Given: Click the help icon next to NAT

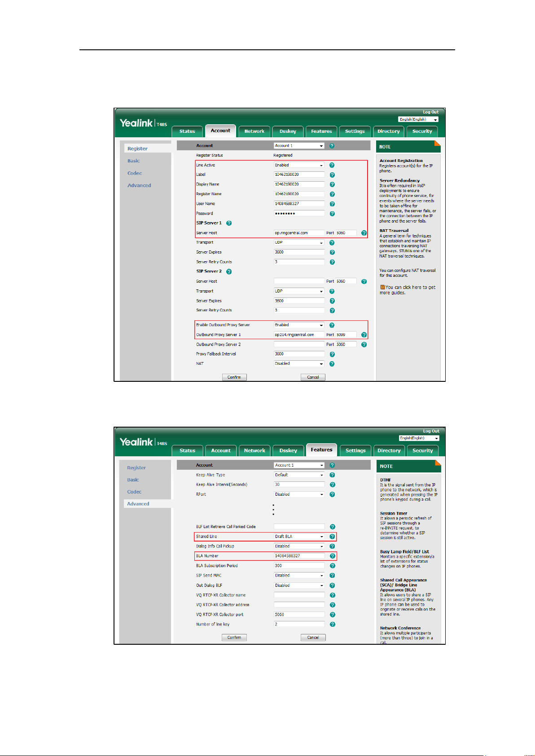Looking at the screenshot, I should (x=332, y=364).
